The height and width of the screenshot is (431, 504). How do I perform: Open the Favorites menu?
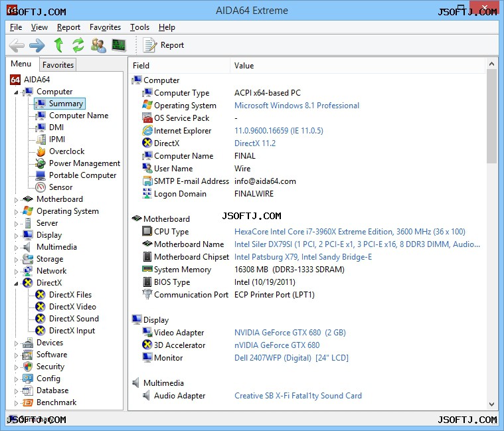pyautogui.click(x=105, y=27)
